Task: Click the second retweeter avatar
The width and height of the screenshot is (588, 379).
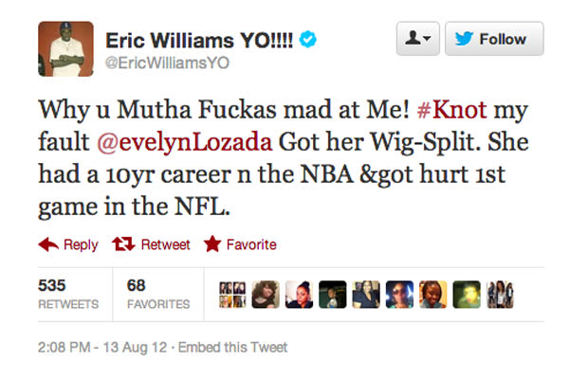Action: click(266, 295)
